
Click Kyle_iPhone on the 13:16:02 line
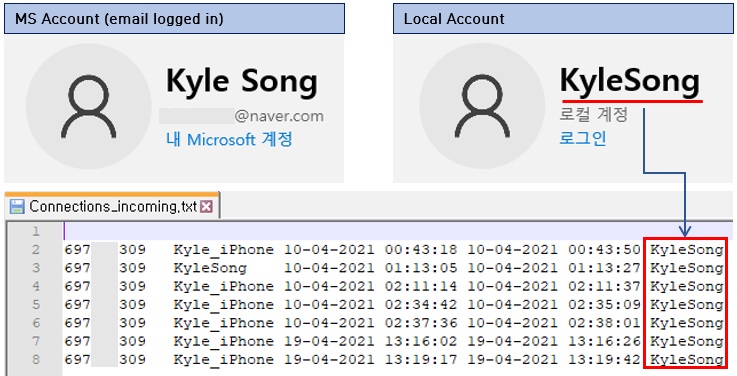pos(224,342)
